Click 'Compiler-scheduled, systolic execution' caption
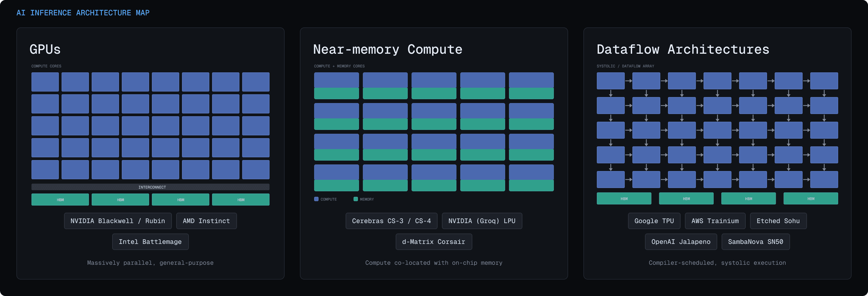 [x=717, y=263]
